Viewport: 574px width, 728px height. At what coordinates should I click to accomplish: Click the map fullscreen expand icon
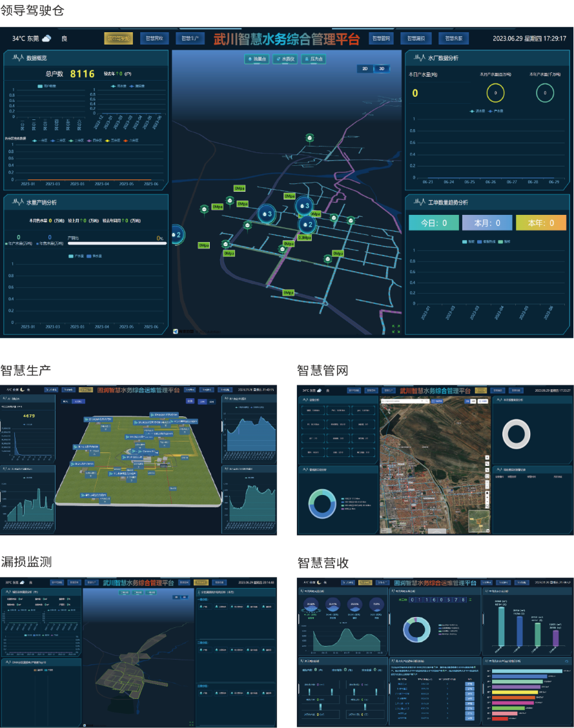pos(396,329)
